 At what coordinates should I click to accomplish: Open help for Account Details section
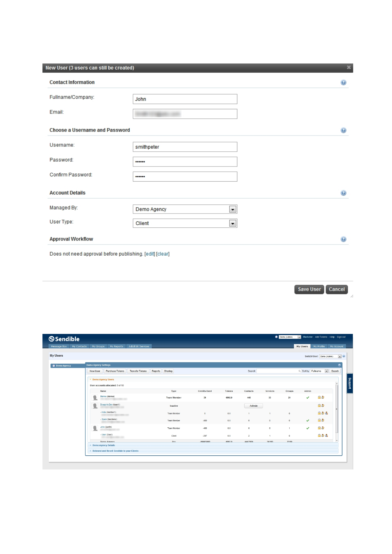point(343,193)
